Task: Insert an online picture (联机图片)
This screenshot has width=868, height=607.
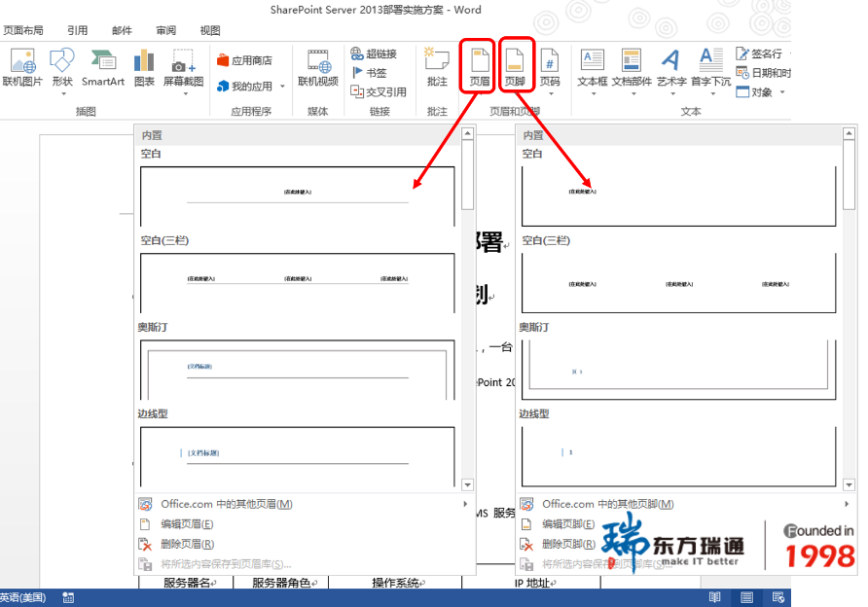Action: coord(22,67)
